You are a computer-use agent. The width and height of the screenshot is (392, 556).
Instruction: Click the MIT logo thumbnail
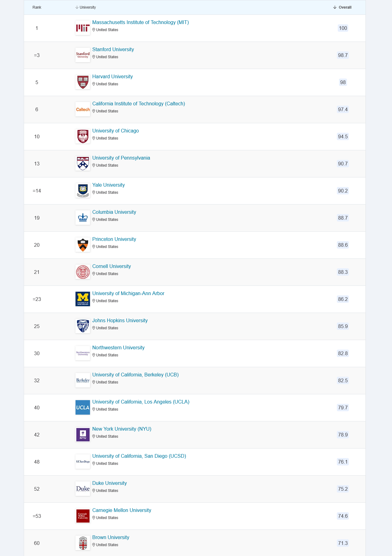83,28
